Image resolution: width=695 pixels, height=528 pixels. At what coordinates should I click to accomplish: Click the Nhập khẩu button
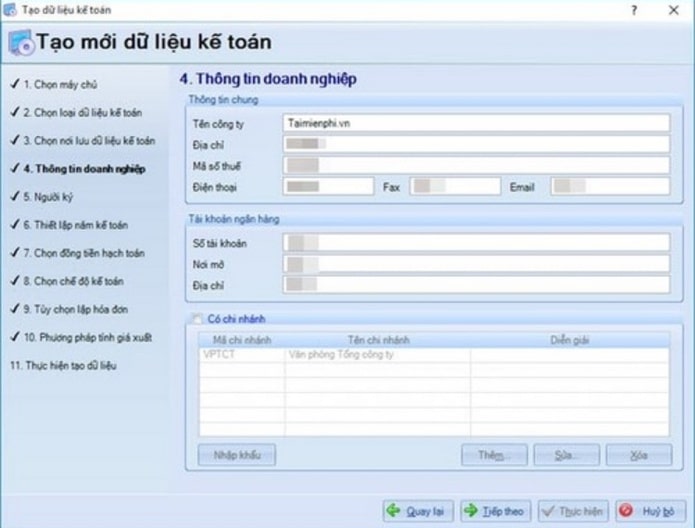pos(237,455)
